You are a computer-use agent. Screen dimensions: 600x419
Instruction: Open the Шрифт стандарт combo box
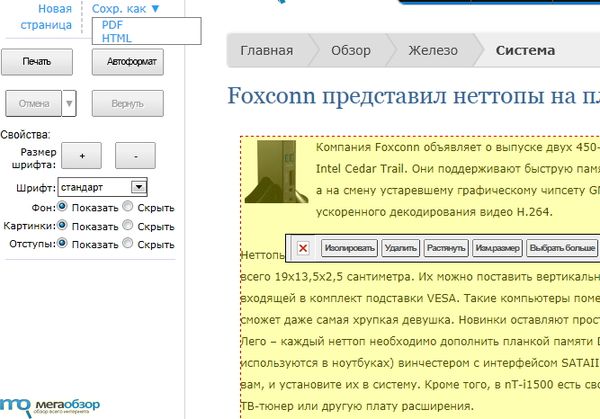[x=103, y=187]
